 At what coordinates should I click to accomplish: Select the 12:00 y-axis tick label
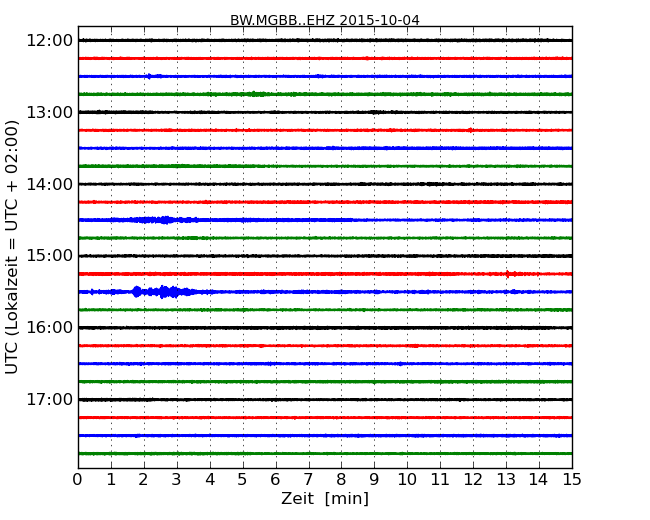pyautogui.click(x=49, y=41)
